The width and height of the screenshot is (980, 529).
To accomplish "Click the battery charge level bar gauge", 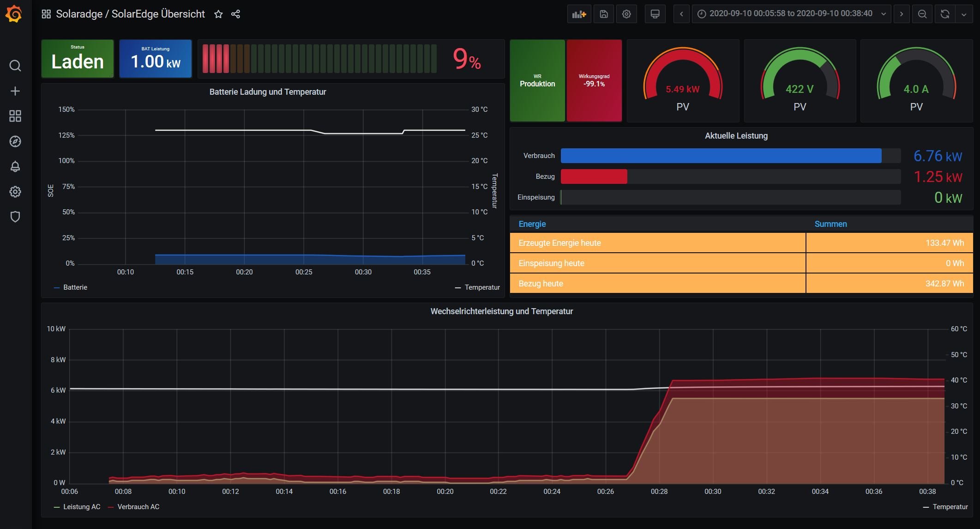I will [319, 59].
